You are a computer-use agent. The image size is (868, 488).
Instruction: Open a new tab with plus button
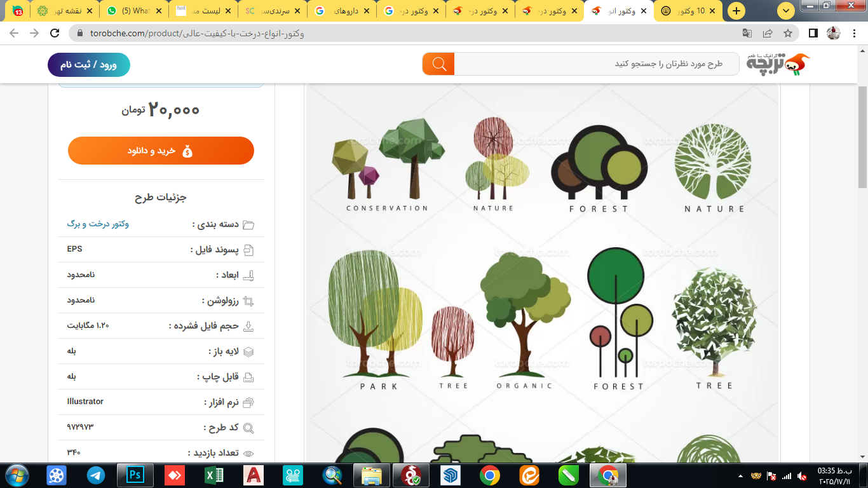736,11
